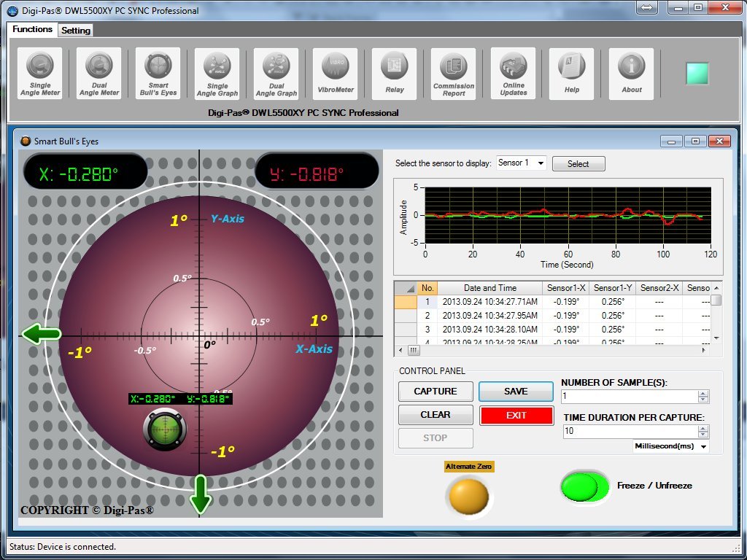The width and height of the screenshot is (747, 560).
Task: Click the data table's horizontal scrollbar
Action: tap(554, 350)
